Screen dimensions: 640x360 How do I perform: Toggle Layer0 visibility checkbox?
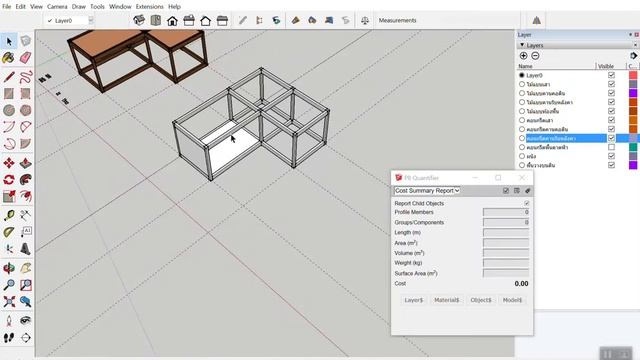tap(611, 75)
